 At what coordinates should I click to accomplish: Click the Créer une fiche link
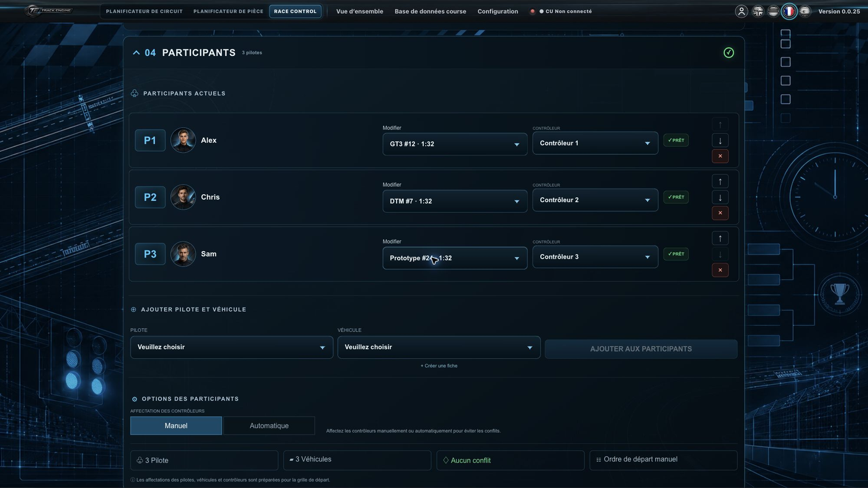pyautogui.click(x=439, y=366)
